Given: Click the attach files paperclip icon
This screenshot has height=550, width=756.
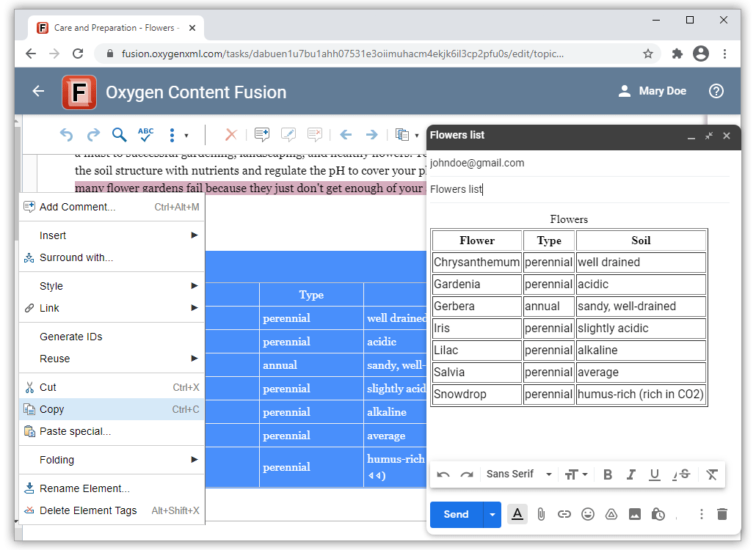Looking at the screenshot, I should 541,514.
